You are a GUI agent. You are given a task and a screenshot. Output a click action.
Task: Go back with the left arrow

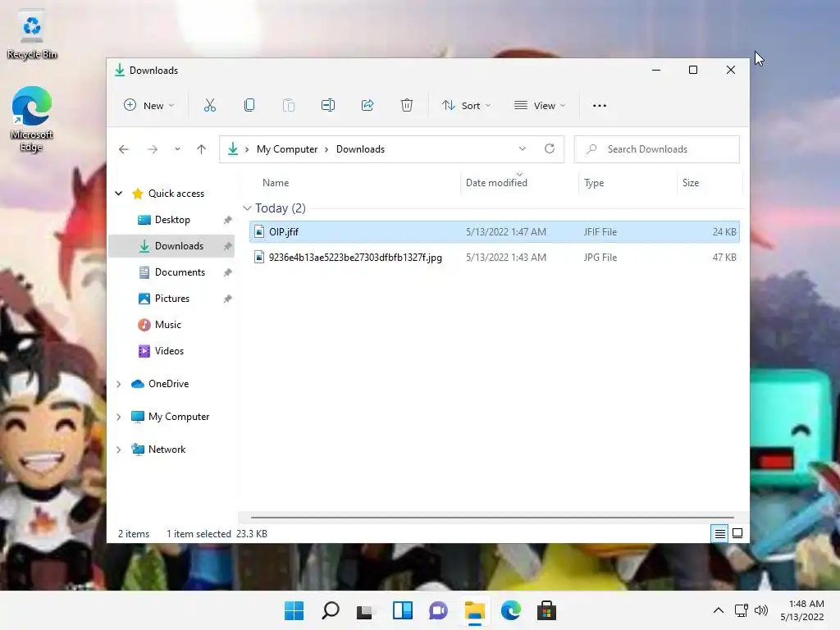124,149
